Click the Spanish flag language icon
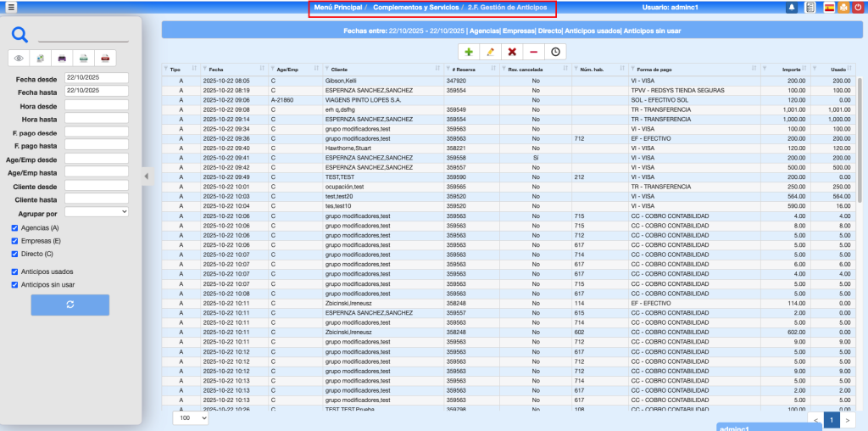This screenshot has width=868, height=431. coord(828,8)
